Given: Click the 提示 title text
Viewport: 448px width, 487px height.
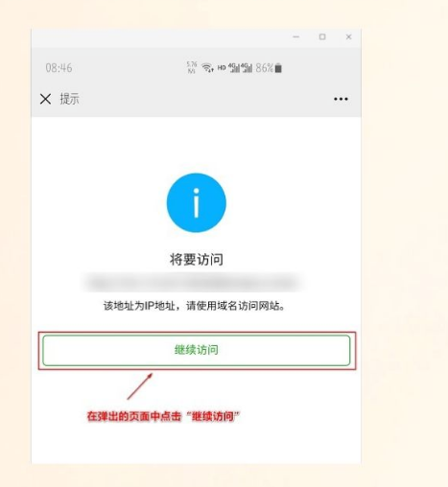Looking at the screenshot, I should coord(69,99).
